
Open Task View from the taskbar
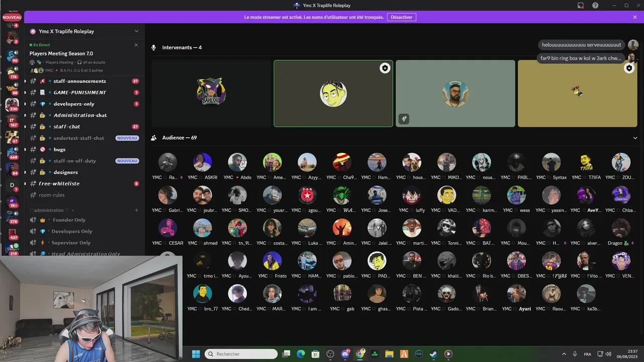pyautogui.click(x=286, y=354)
